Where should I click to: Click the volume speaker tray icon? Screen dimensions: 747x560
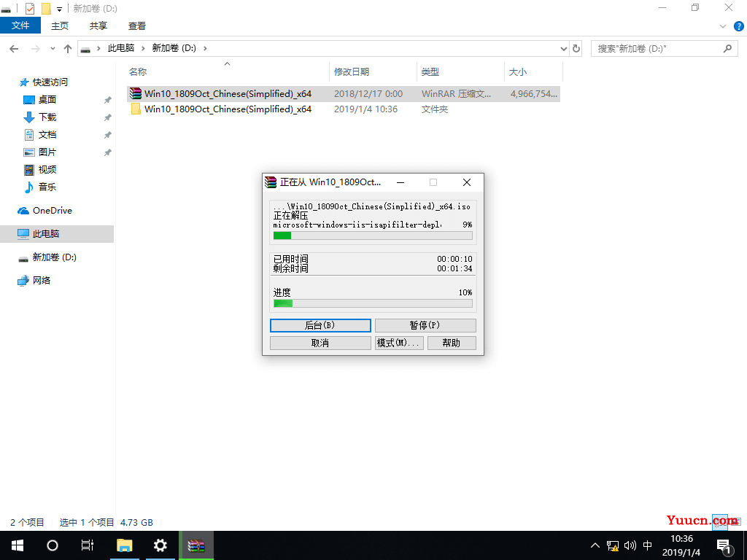[x=630, y=545]
